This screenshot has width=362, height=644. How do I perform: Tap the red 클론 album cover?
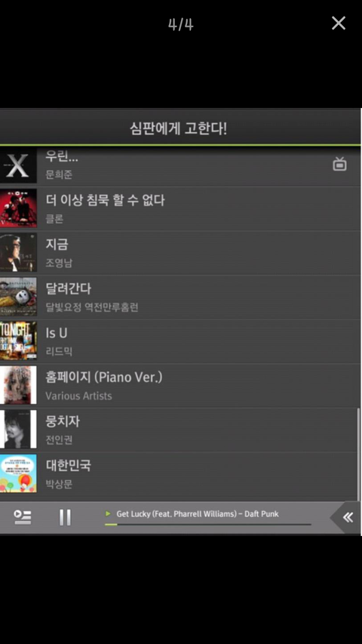point(18,208)
